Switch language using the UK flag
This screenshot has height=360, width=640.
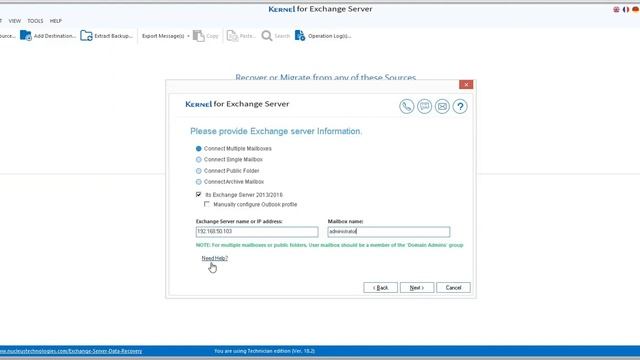[616, 9]
